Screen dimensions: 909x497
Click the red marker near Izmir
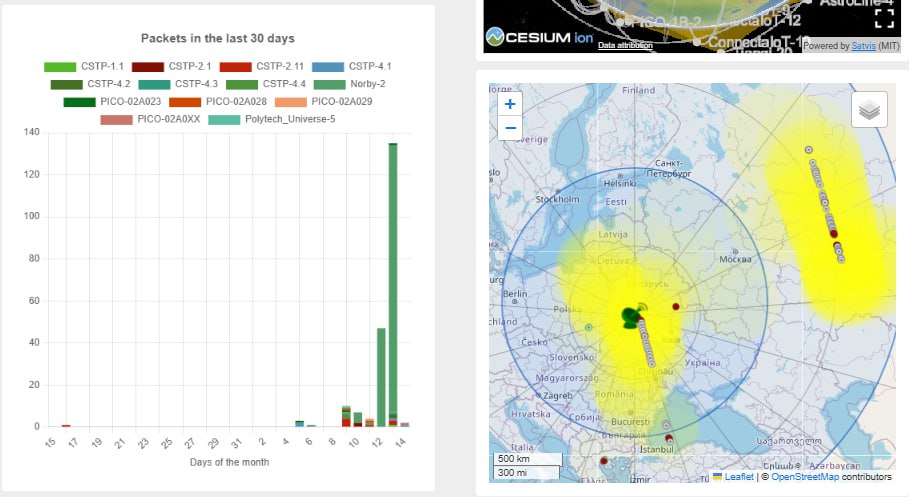(x=603, y=461)
